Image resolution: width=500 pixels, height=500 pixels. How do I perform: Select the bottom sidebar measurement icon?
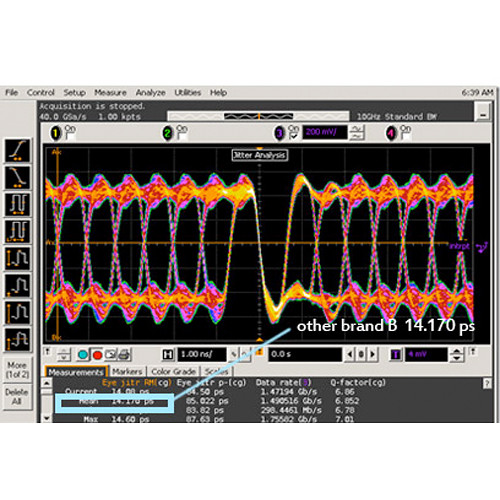[x=18, y=340]
